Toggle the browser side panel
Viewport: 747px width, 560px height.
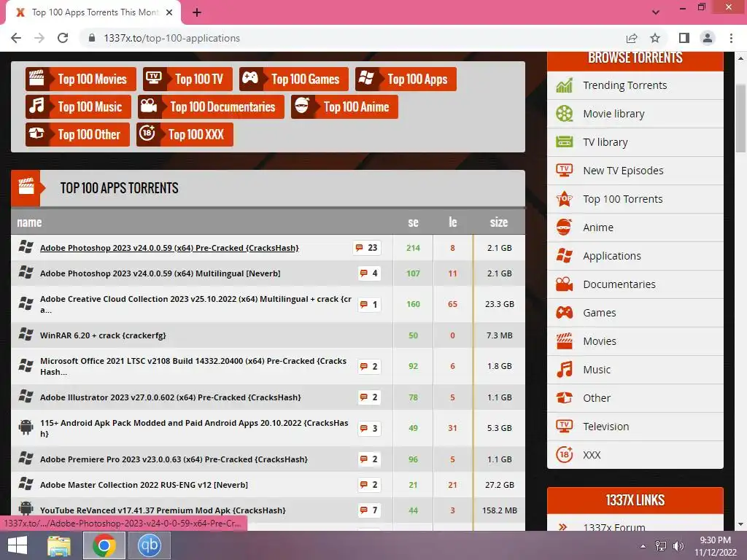click(x=684, y=38)
